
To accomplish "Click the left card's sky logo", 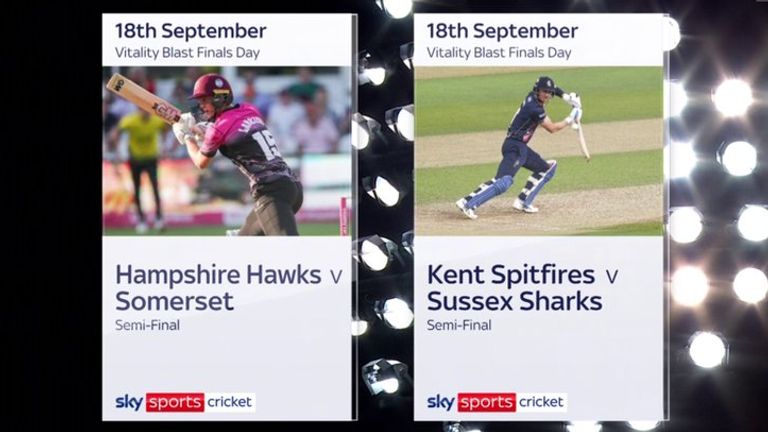I will pyautogui.click(x=129, y=402).
